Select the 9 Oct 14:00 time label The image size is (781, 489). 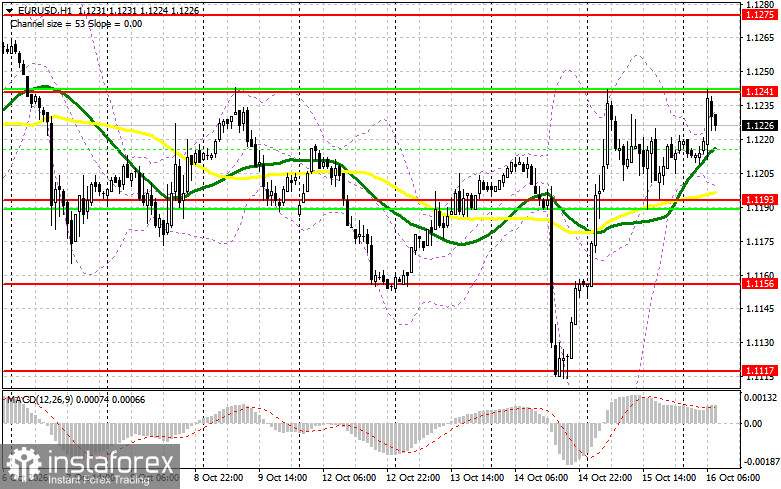(282, 478)
